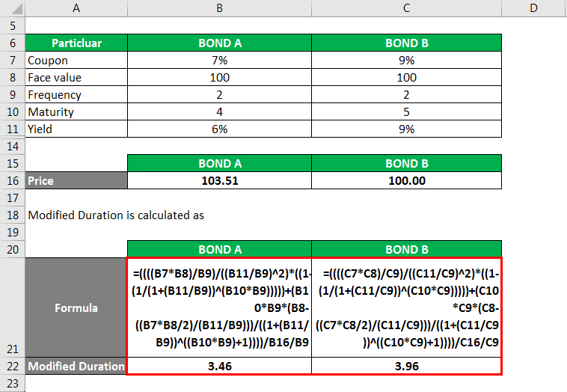Select row 19 header

[12, 232]
